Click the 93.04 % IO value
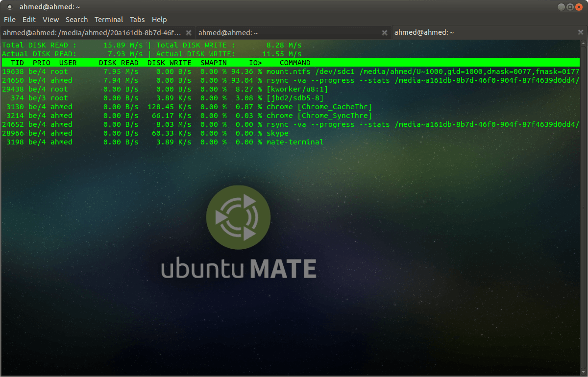588x377 pixels. (247, 80)
